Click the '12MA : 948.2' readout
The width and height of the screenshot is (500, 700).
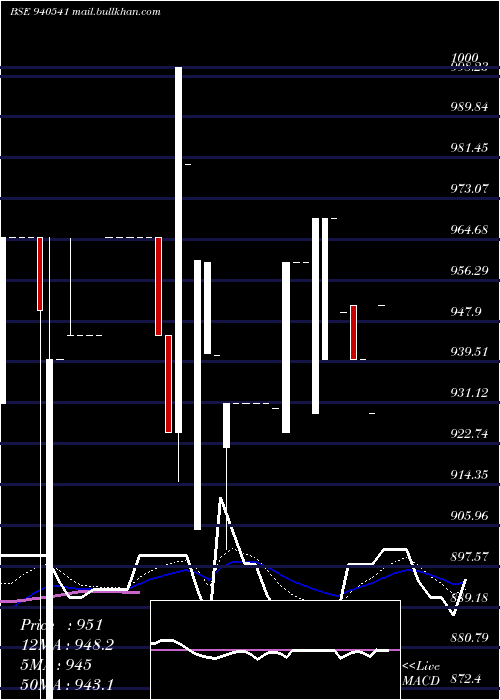(67, 645)
